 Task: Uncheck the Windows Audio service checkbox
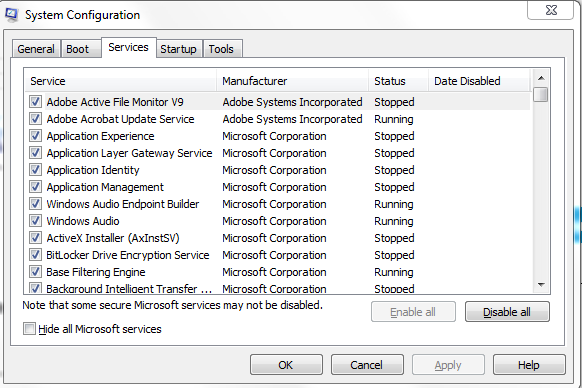(35, 221)
